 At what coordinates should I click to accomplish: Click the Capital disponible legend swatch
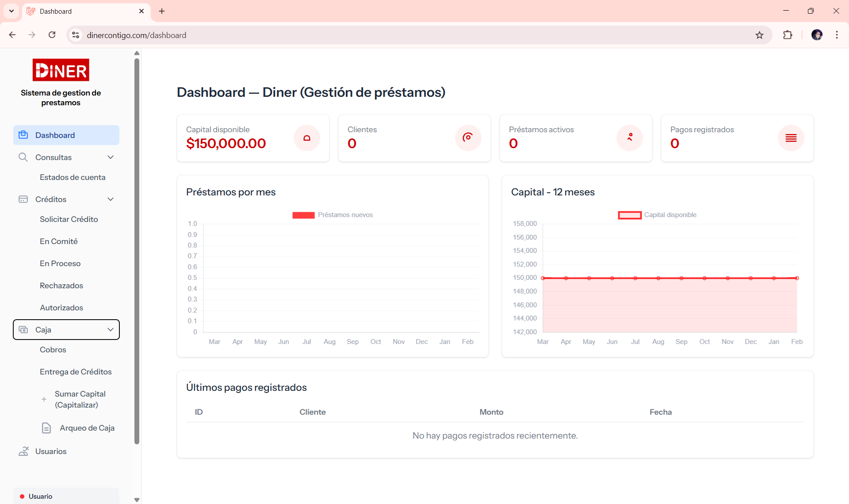[630, 215]
